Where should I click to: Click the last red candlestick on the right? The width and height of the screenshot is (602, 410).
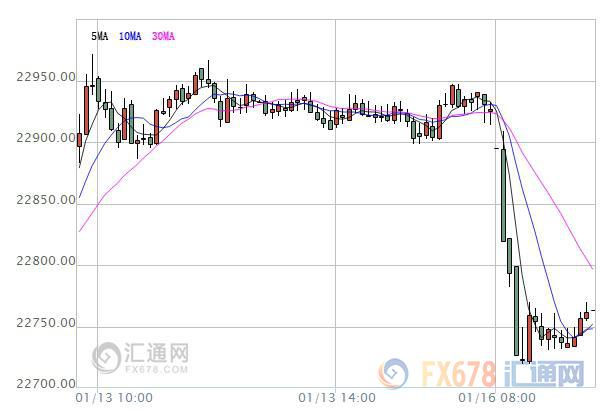[x=586, y=312]
